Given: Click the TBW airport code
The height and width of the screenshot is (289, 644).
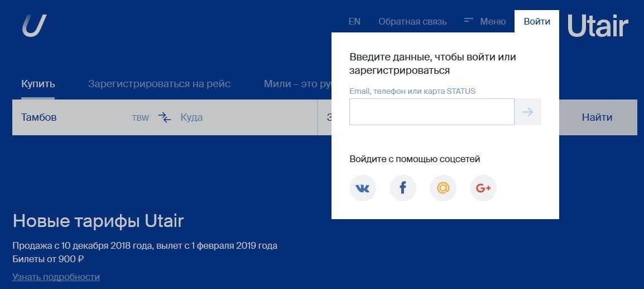Looking at the screenshot, I should tap(141, 118).
